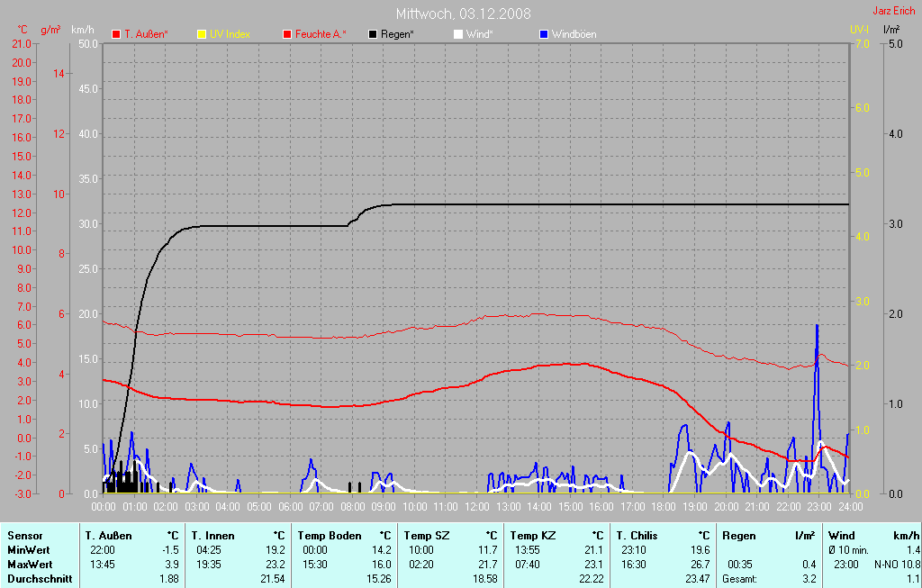Click the '22.22' Temp KZ average value
The height and width of the screenshot is (588, 922).
[x=591, y=579]
